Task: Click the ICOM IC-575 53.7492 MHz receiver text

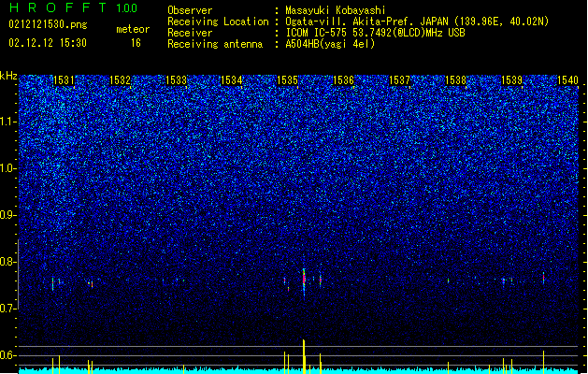Action: point(375,33)
